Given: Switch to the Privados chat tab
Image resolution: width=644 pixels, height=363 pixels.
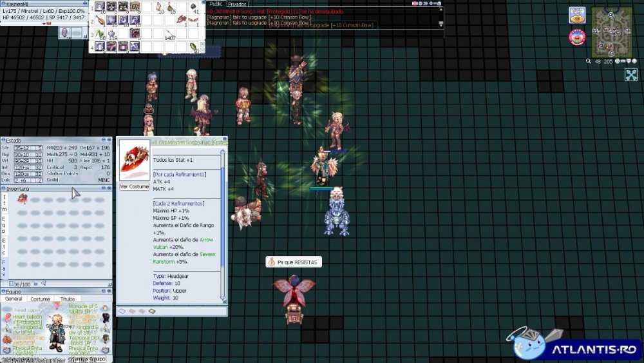Looking at the screenshot, I should [238, 4].
